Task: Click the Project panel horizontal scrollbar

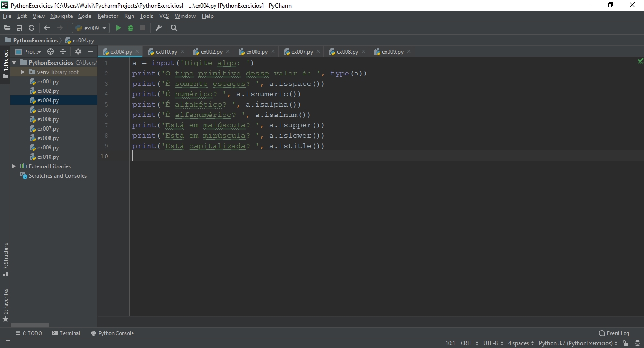Action: (30, 325)
